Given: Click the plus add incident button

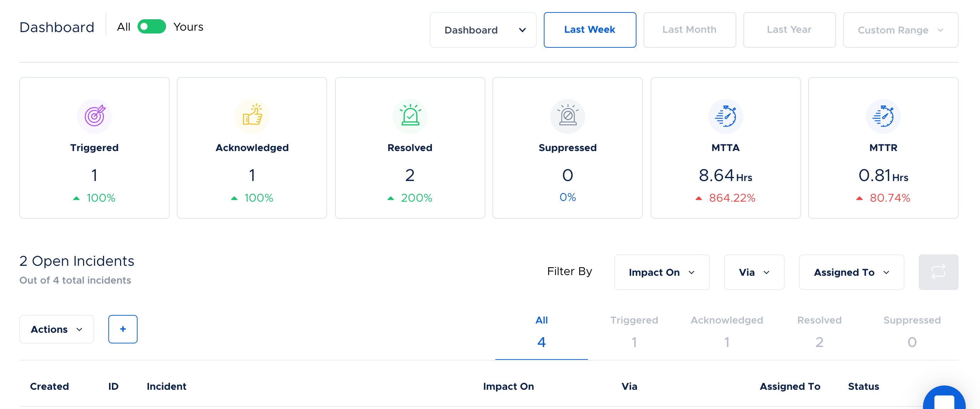Looking at the screenshot, I should tap(123, 329).
